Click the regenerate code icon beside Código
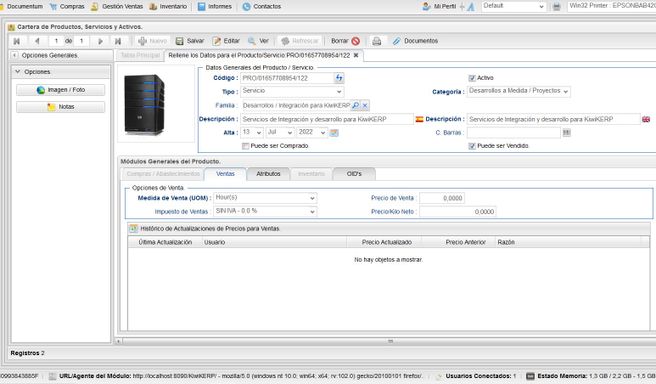This screenshot has width=656, height=384. [x=339, y=78]
